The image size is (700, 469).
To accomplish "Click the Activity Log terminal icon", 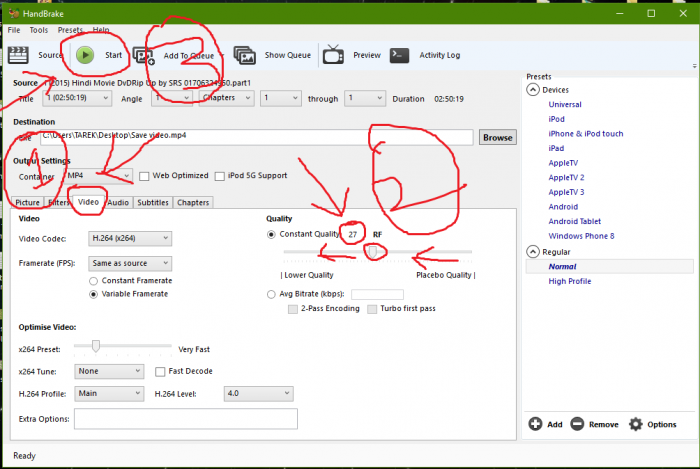I will tap(399, 55).
